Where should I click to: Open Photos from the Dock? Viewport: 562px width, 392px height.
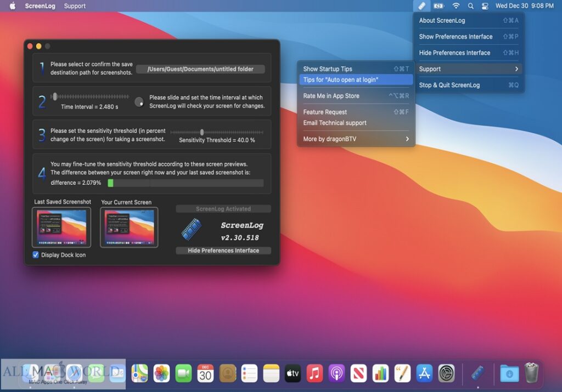161,373
